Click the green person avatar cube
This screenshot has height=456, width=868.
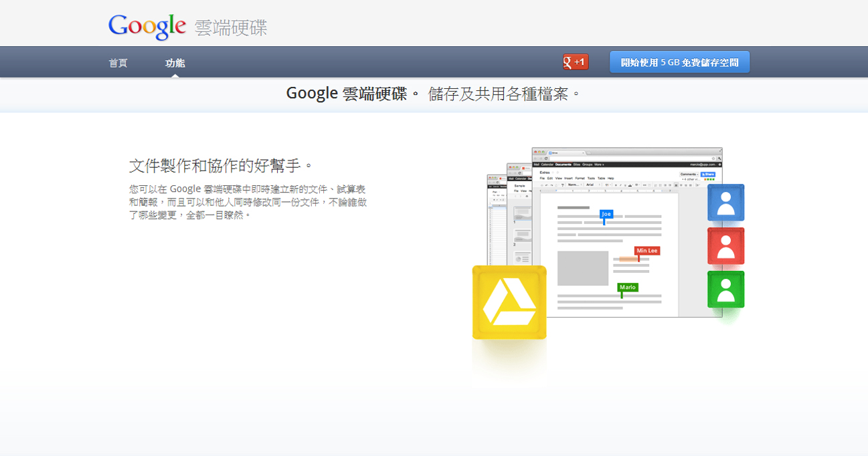point(726,290)
